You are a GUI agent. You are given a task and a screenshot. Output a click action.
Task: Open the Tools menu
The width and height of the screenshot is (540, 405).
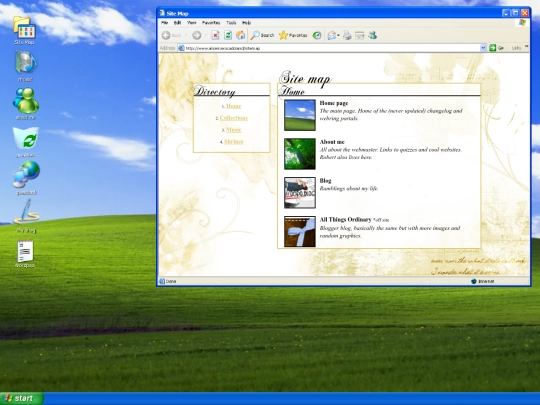(x=231, y=23)
